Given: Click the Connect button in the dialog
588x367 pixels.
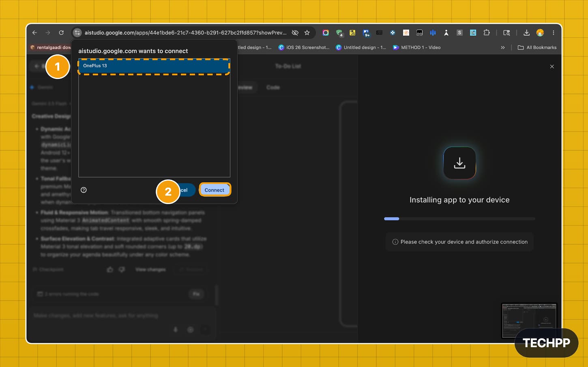Looking at the screenshot, I should tap(215, 190).
